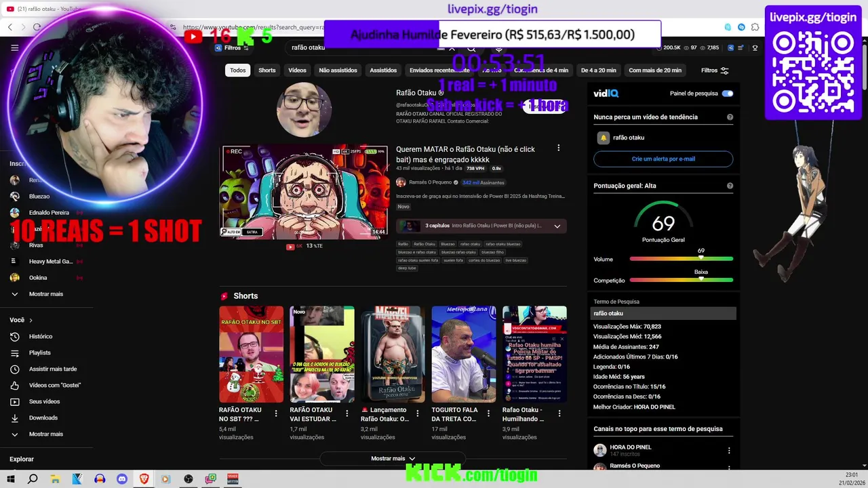
Task: Open the RAFÃO OTAKU NO SBT short
Action: pyautogui.click(x=251, y=354)
